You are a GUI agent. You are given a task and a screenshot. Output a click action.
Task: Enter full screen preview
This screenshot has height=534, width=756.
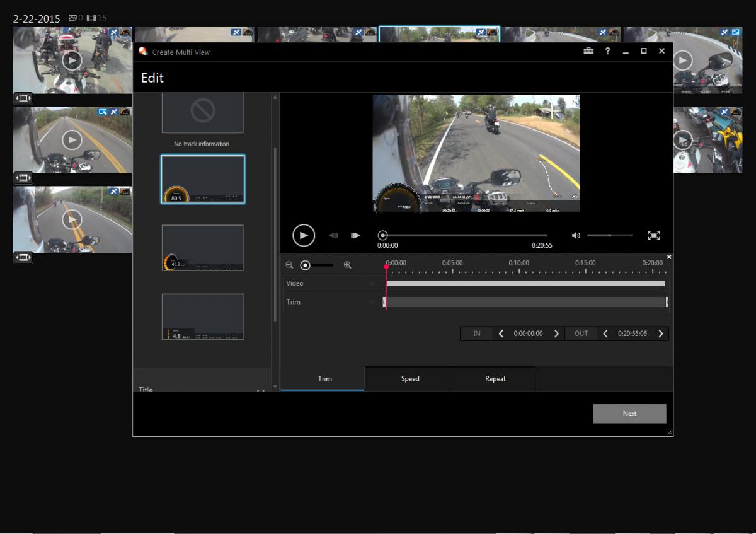pos(654,235)
